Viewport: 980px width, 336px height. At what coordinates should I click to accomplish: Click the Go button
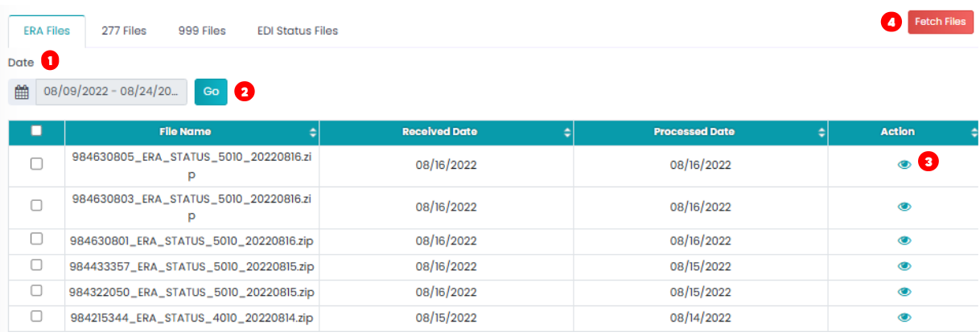(x=211, y=92)
